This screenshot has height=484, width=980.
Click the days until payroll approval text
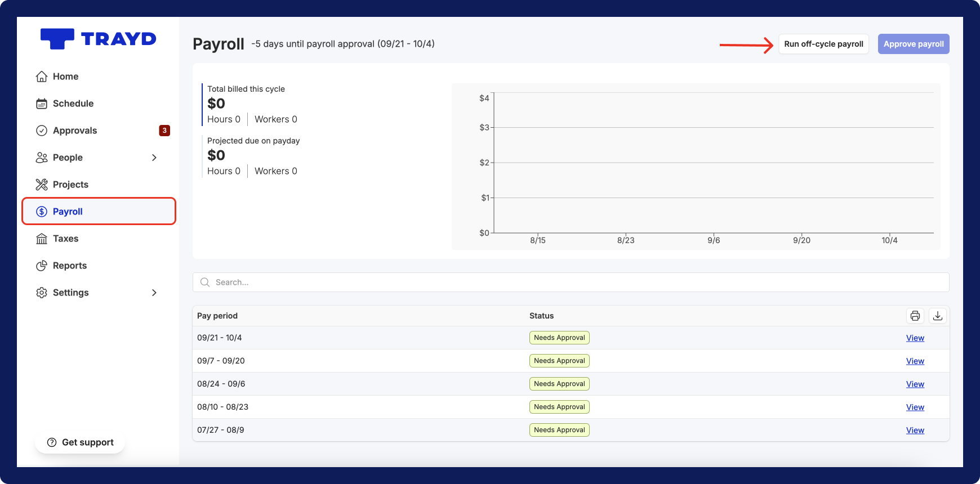(343, 44)
